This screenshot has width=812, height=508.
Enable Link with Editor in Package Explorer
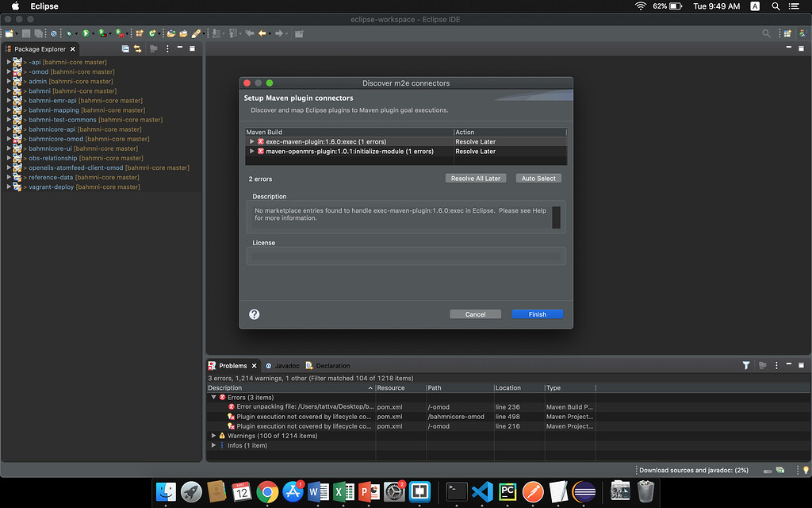[137, 48]
